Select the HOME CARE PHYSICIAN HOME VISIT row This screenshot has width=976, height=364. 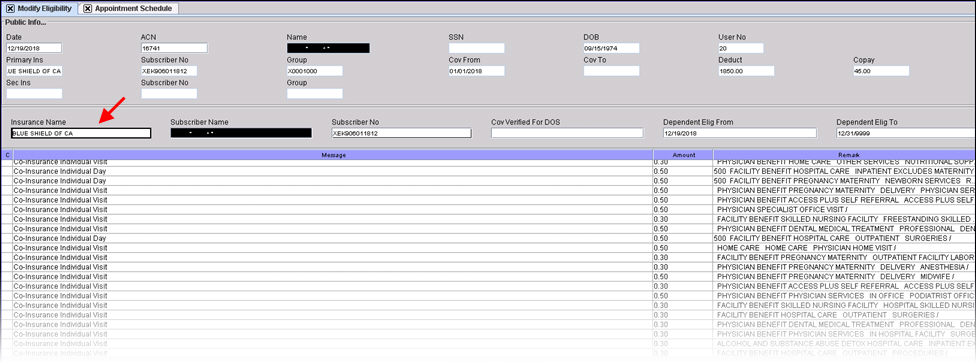[488, 248]
